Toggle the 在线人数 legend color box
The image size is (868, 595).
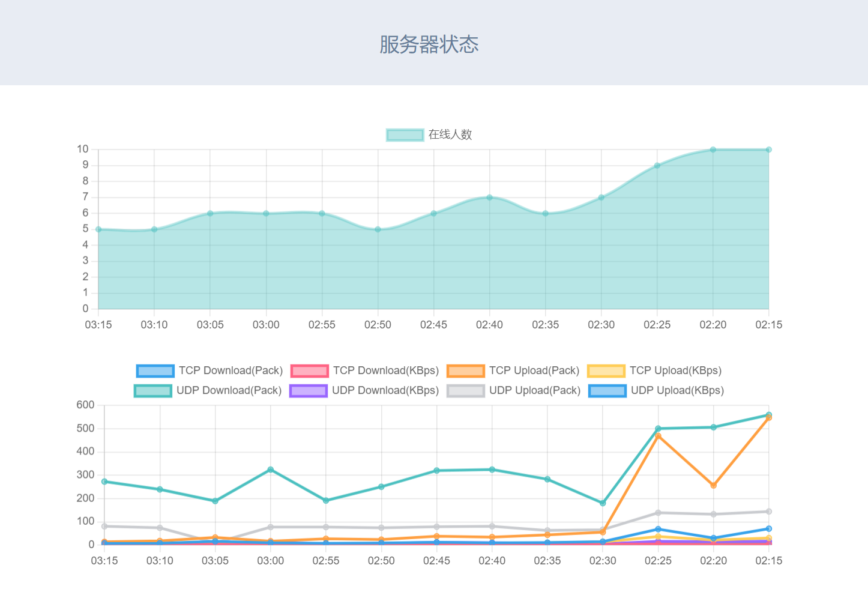pyautogui.click(x=405, y=135)
